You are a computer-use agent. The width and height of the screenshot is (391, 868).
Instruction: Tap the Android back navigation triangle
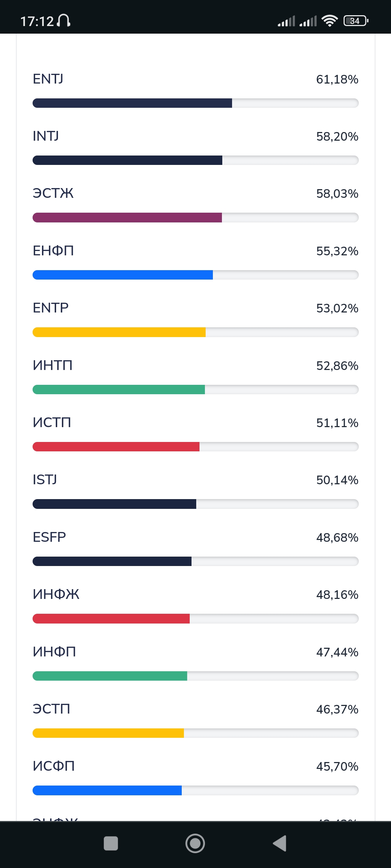click(279, 843)
